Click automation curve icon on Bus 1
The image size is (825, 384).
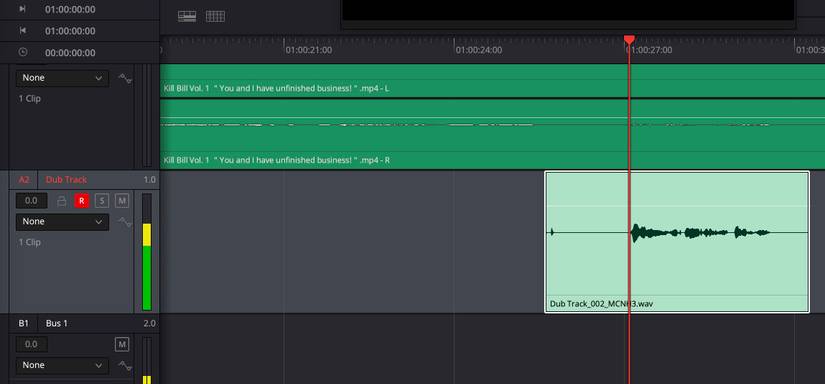click(x=125, y=366)
